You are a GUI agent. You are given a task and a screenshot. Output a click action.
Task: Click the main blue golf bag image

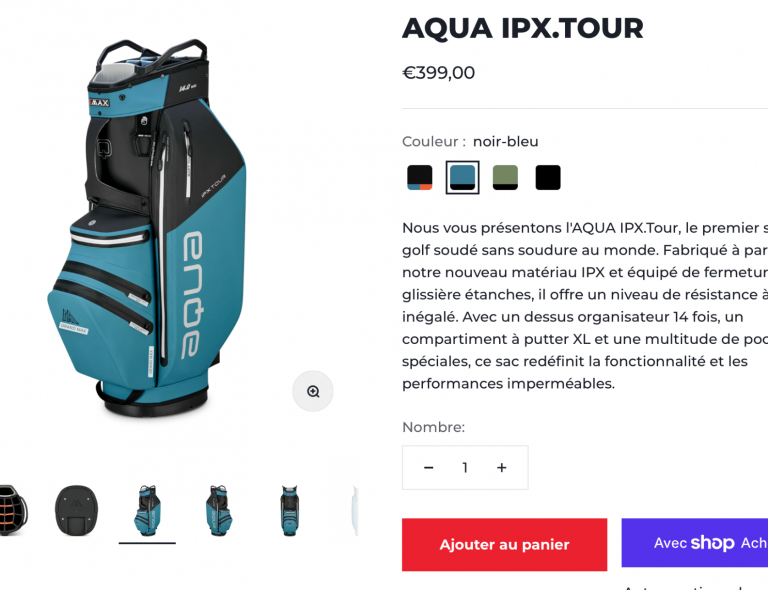point(147,228)
